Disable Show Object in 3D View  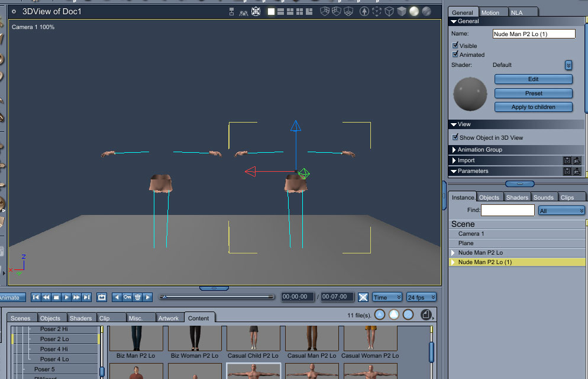[455, 137]
